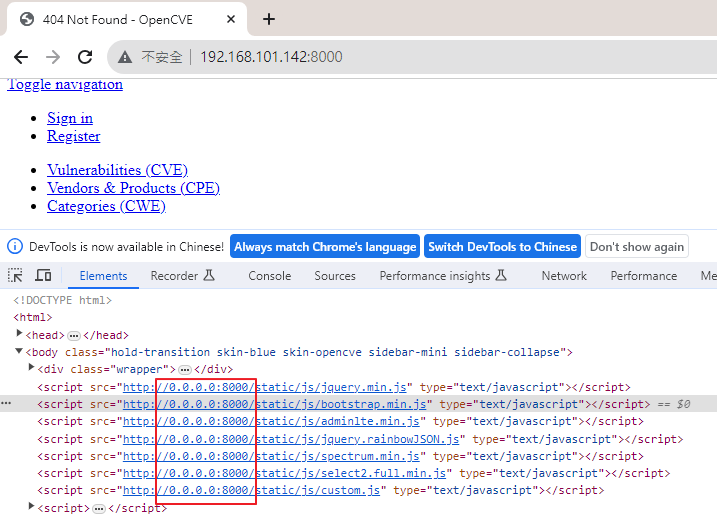Viewport: 717px width, 516px height.
Task: Open Vendors & Products (CPE) link
Action: (x=134, y=188)
